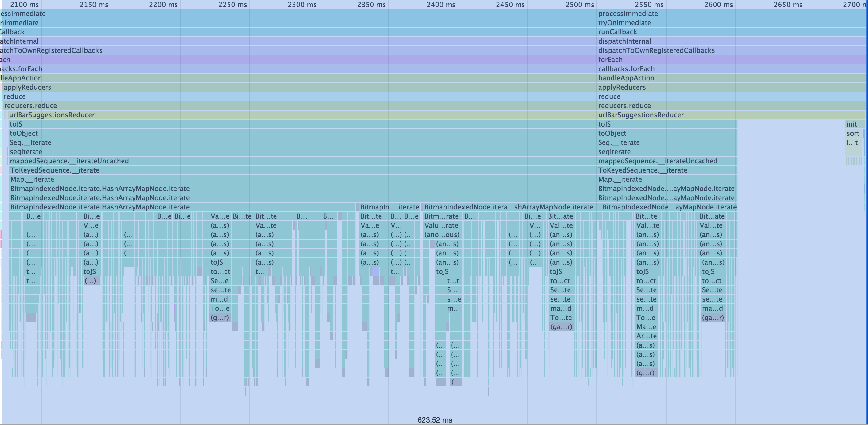This screenshot has width=868, height=425.
Task: Select the 'BitmapIndexedNode.itera...shArrayMapNode.iterate' bar
Action: 508,207
